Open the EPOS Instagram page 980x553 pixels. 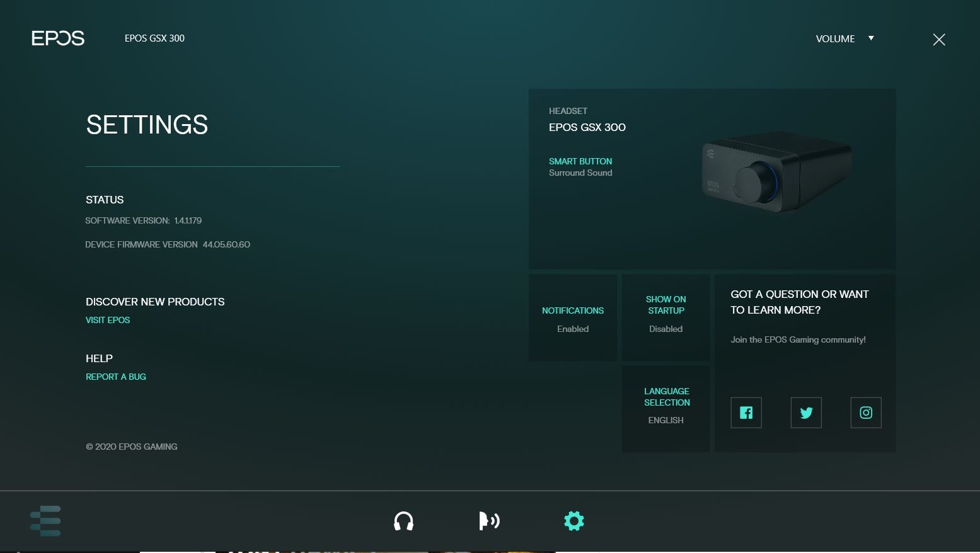pos(866,413)
